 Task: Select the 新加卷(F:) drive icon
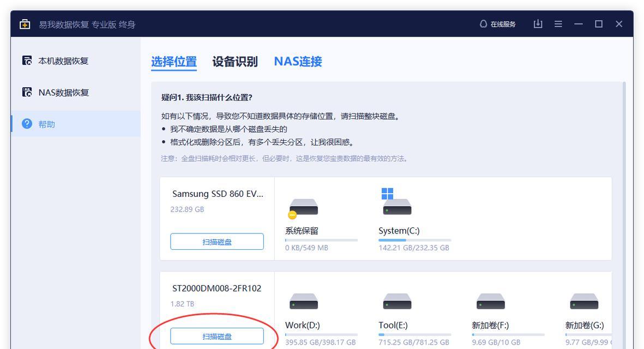(x=490, y=302)
